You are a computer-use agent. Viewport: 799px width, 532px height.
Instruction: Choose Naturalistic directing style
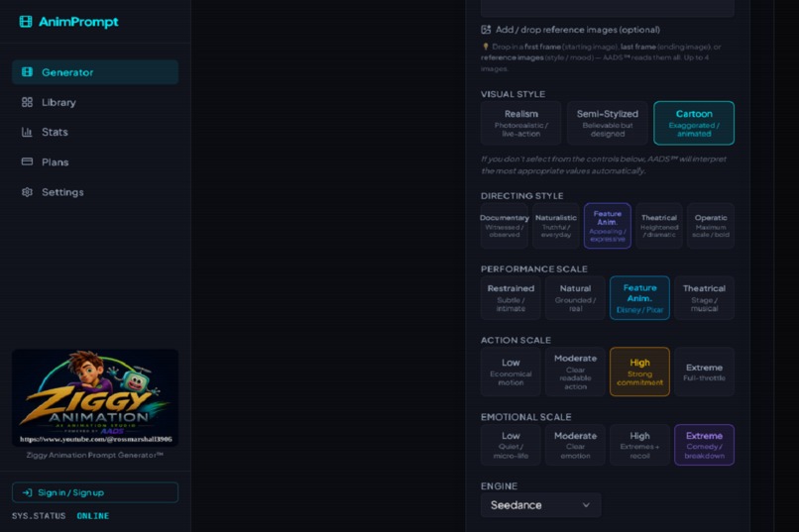coord(556,226)
